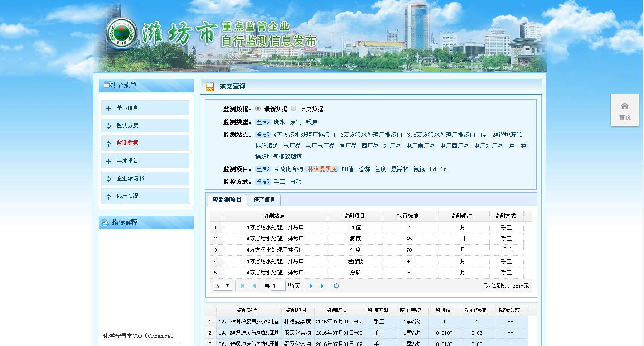Screen dimensions: 644x346
Task: Click the home icon labeled 首页
Action: [625, 106]
